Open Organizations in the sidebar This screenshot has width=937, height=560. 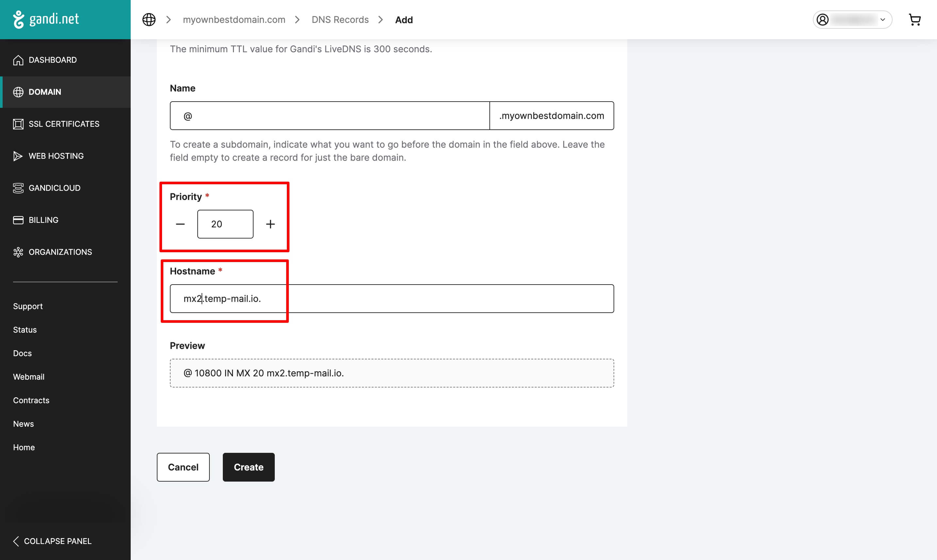tap(60, 252)
